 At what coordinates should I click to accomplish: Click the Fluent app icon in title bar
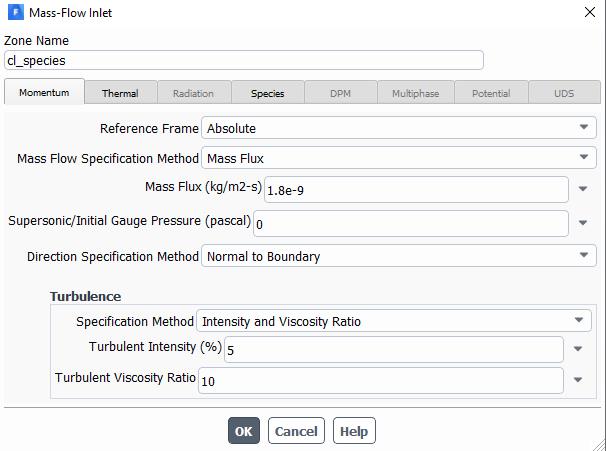coord(14,13)
